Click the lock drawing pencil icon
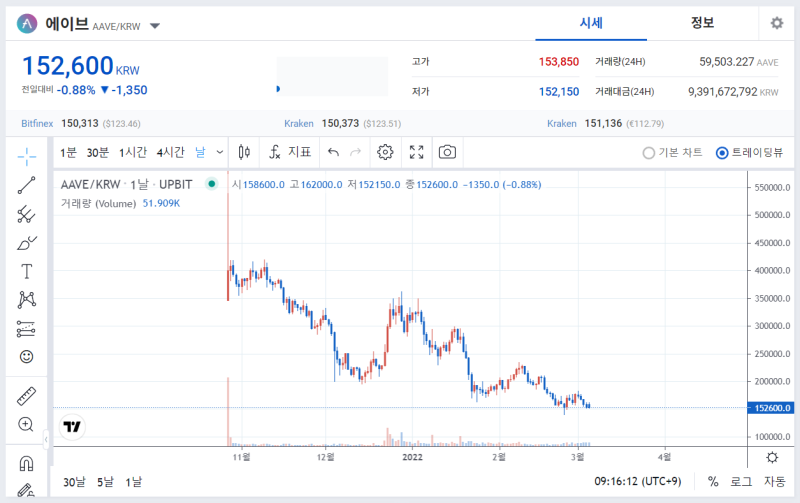The width and height of the screenshot is (800, 503). (26, 490)
